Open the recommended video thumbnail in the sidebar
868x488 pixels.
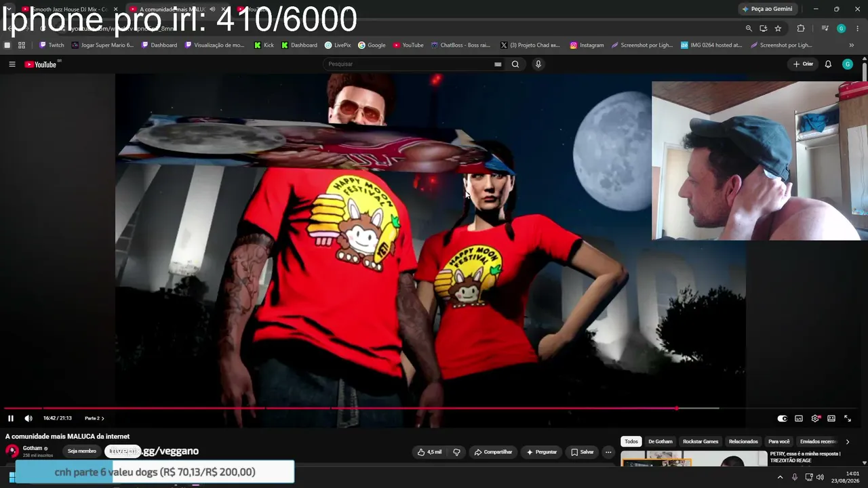tap(694, 459)
